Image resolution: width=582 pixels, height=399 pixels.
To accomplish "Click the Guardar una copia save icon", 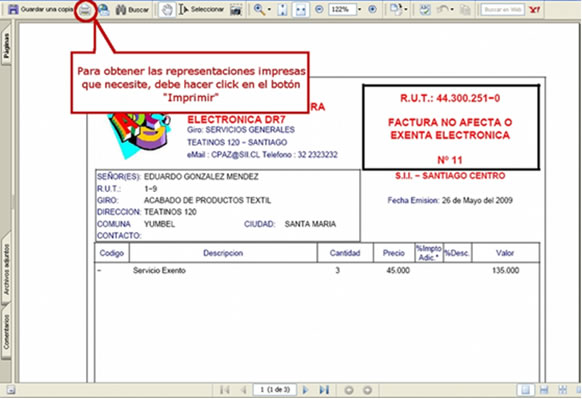I will pos(13,9).
